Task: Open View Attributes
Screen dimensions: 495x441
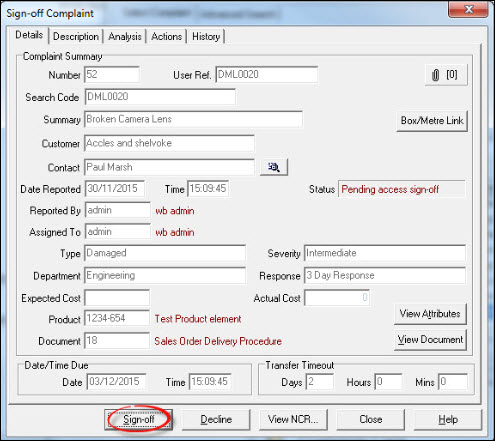Action: 430,314
